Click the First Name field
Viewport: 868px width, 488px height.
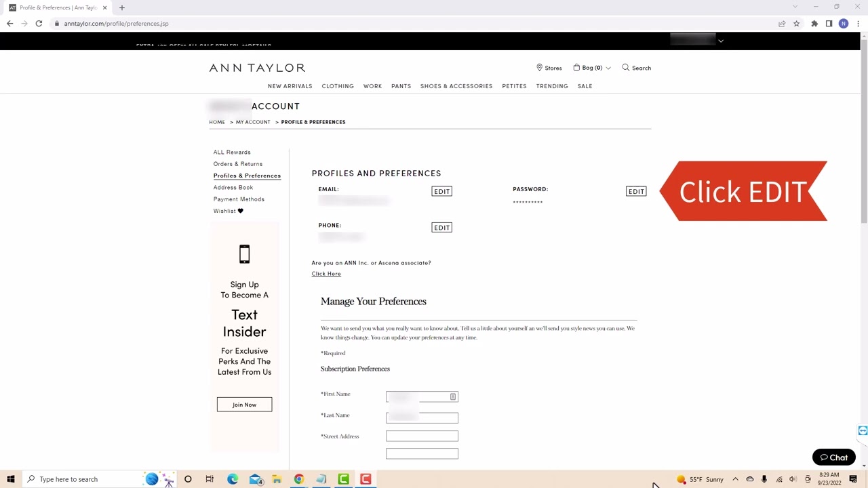422,396
